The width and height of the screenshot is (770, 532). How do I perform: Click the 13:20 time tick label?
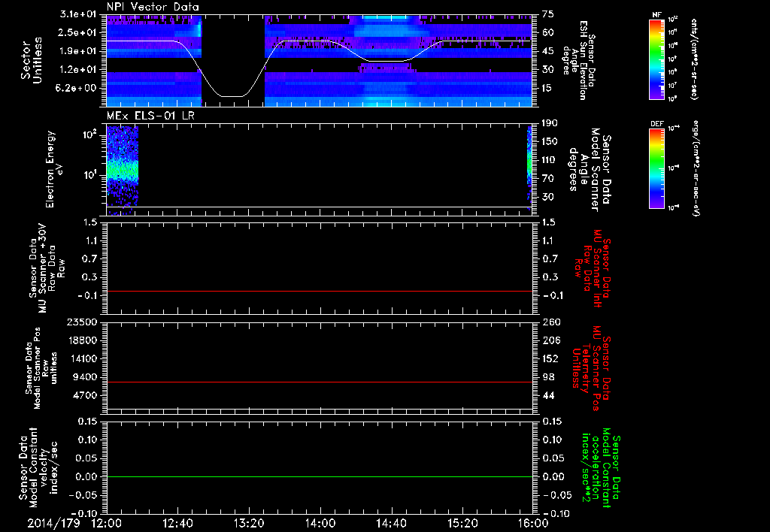(248, 523)
